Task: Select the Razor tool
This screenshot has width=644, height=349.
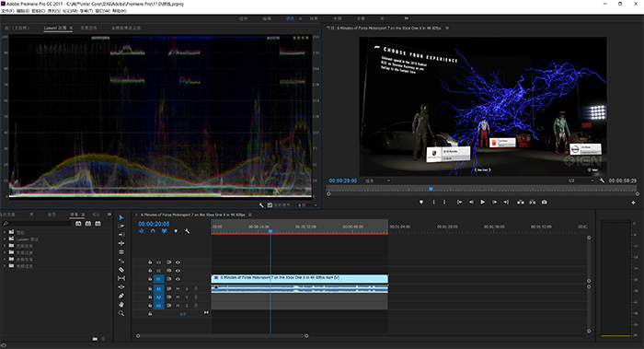Action: 121,270
